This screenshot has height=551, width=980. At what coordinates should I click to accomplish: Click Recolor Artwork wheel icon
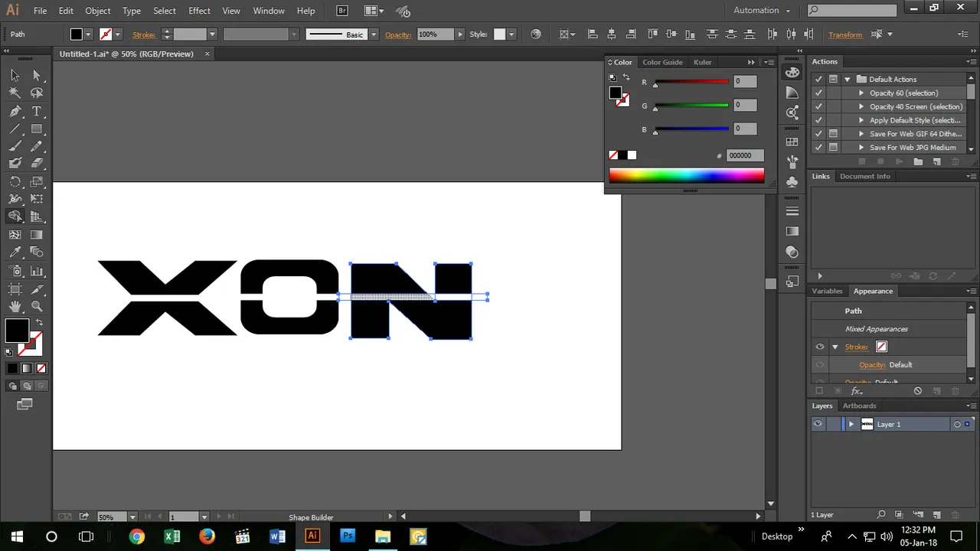536,34
